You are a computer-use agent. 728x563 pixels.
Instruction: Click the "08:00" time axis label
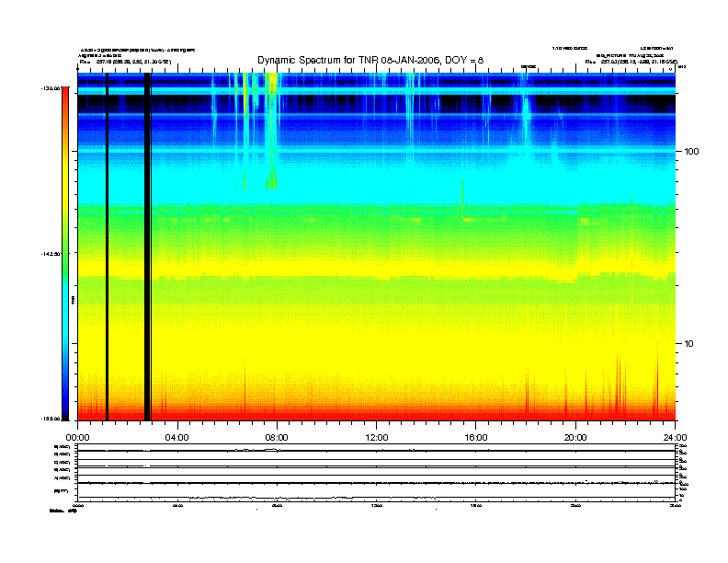[x=277, y=438]
